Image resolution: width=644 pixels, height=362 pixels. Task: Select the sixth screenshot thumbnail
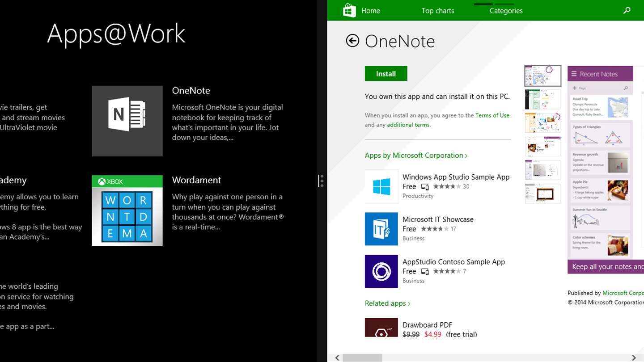542,194
